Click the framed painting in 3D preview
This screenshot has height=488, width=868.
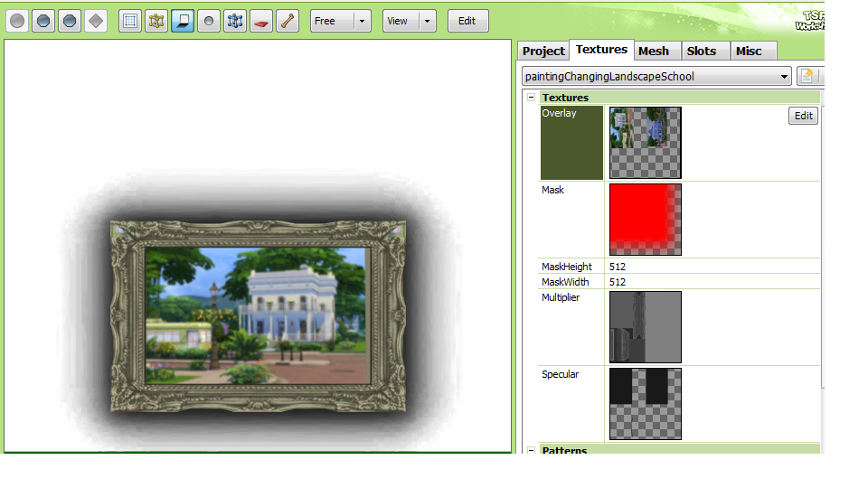click(x=258, y=316)
